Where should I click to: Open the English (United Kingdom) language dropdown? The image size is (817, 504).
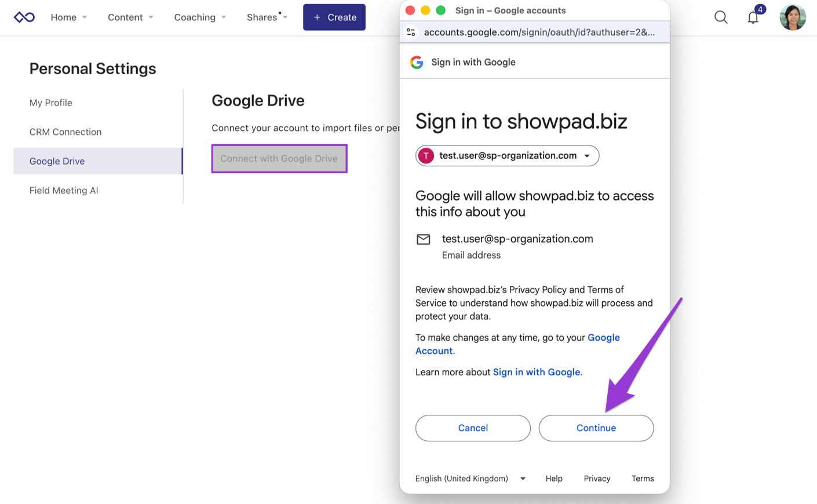pyautogui.click(x=470, y=479)
